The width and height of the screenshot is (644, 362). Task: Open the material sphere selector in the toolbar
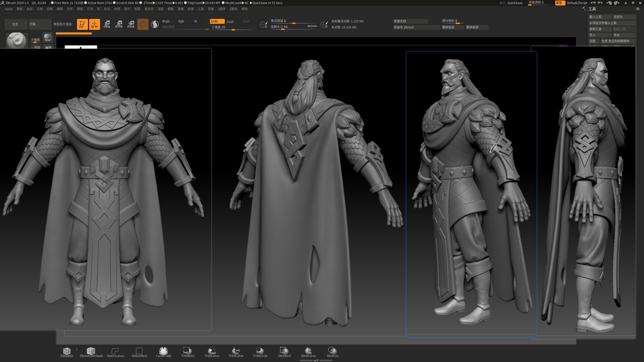(x=155, y=24)
